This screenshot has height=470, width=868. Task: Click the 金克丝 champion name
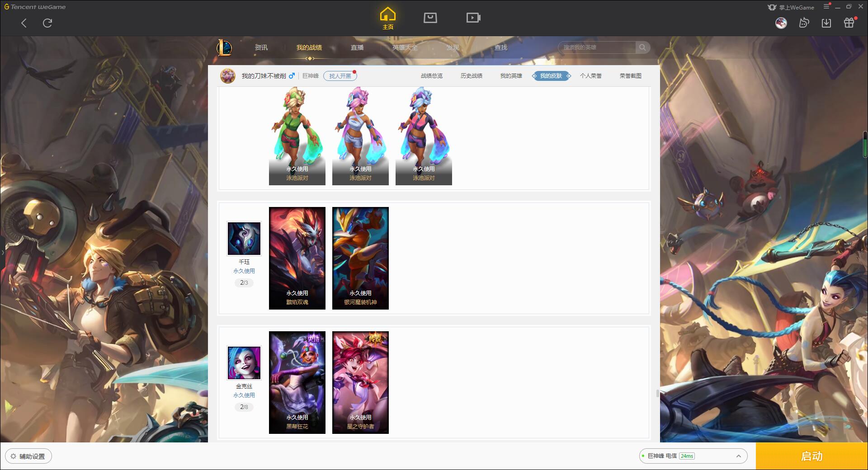point(244,386)
